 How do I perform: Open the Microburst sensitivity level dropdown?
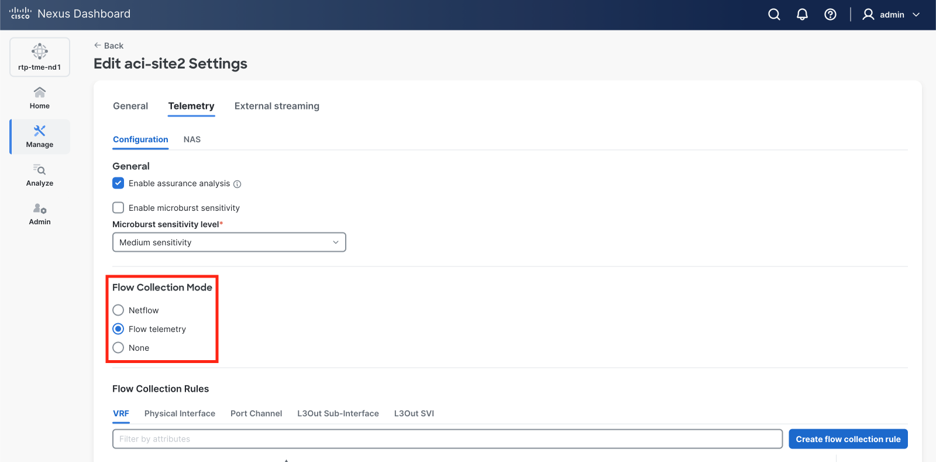(229, 242)
